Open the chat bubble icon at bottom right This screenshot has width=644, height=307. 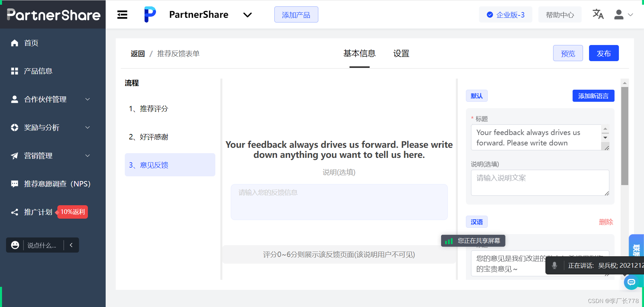tap(632, 282)
